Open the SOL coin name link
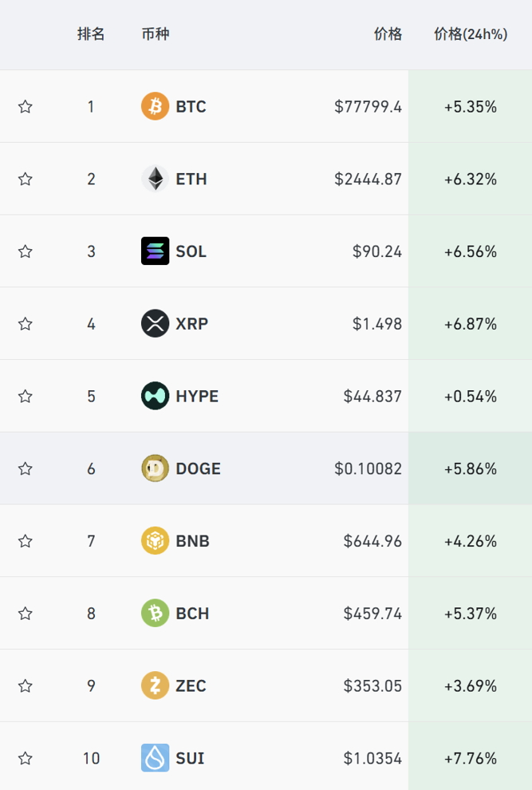Viewport: 532px width, 790px height. pos(191,251)
